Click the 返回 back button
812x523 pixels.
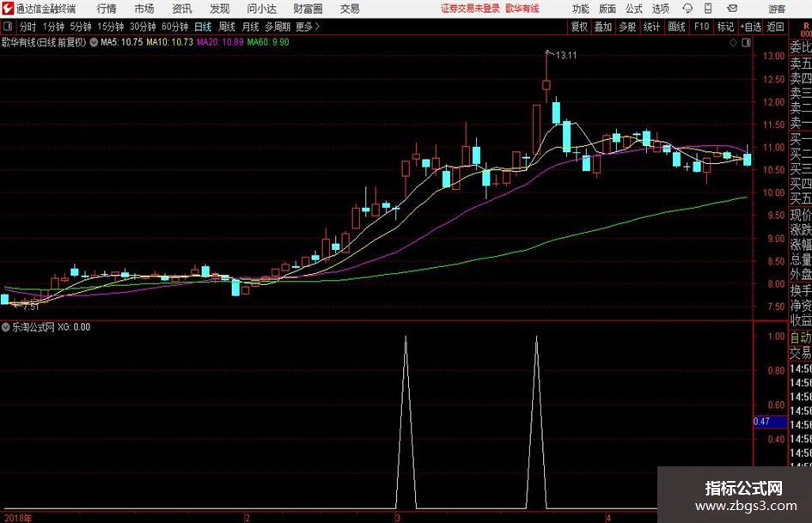coord(775,27)
